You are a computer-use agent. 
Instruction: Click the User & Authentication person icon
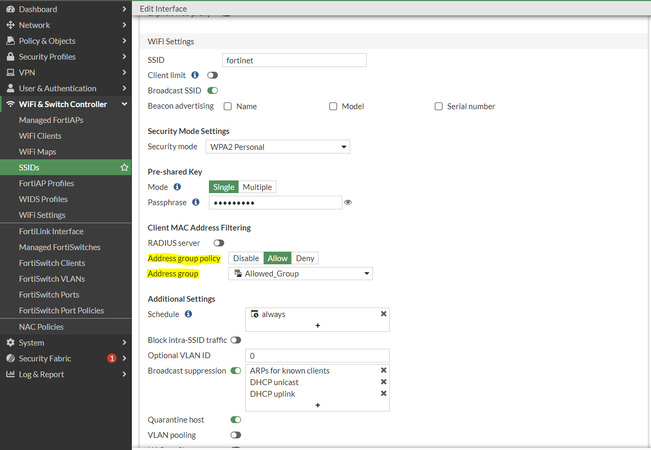click(10, 88)
